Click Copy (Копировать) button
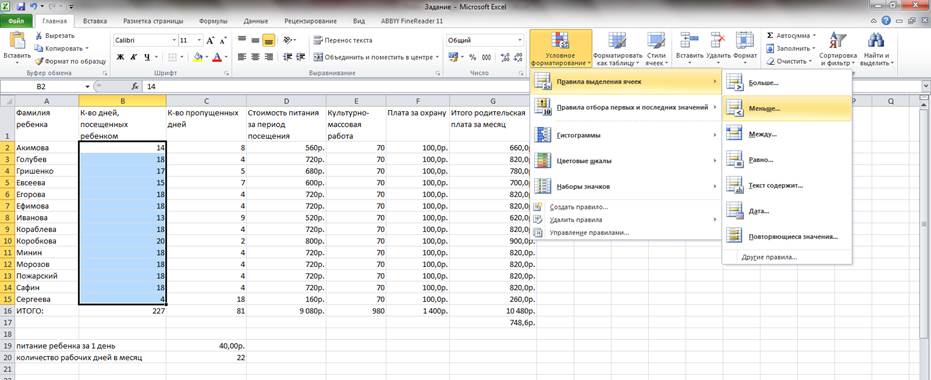The width and height of the screenshot is (931, 380). [x=61, y=48]
